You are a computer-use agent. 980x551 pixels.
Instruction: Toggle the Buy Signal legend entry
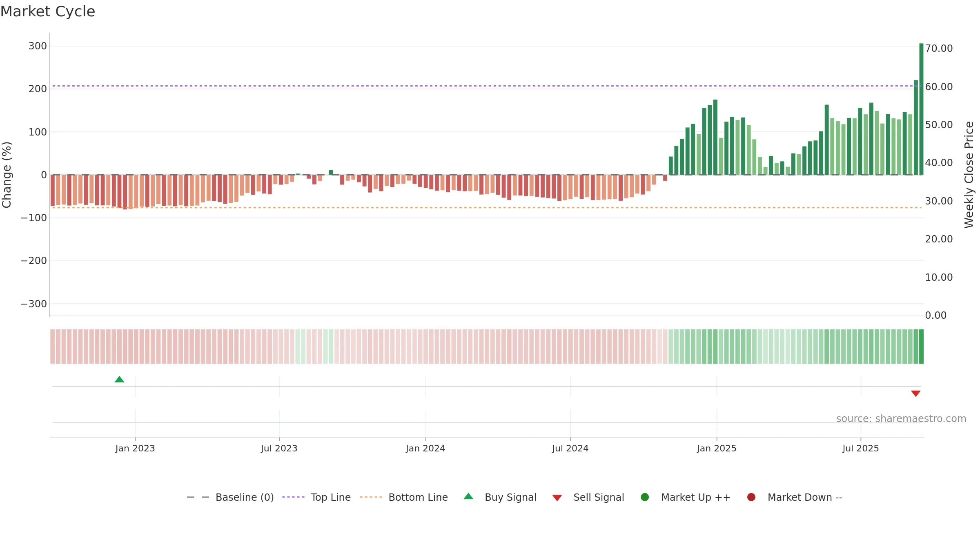tap(500, 497)
